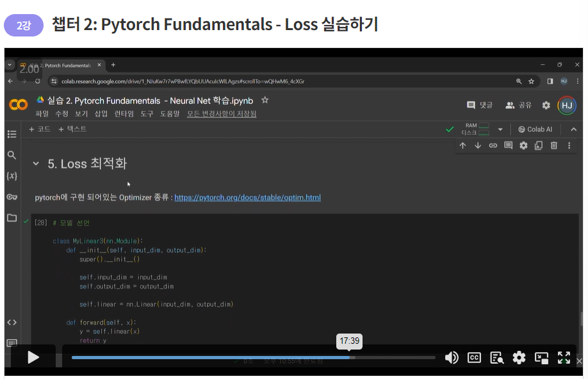The height and width of the screenshot is (379, 588).
Task: Move the current cell up
Action: click(x=463, y=145)
